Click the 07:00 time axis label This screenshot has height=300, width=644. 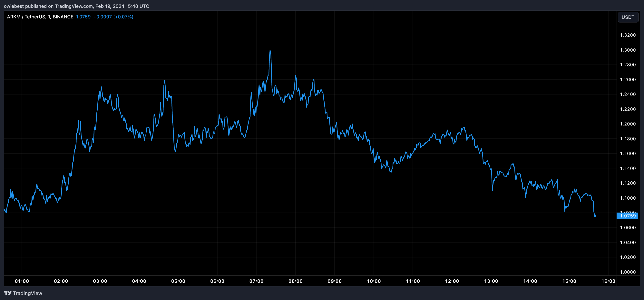[256, 281]
